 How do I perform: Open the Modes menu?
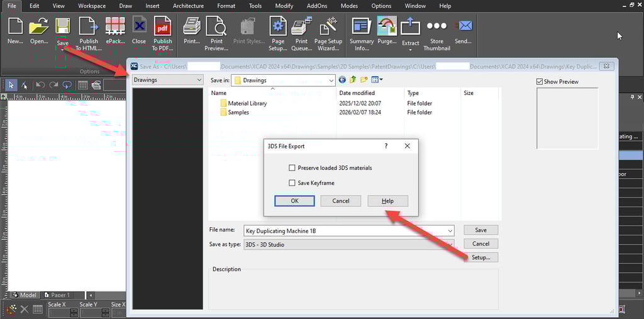pyautogui.click(x=349, y=6)
